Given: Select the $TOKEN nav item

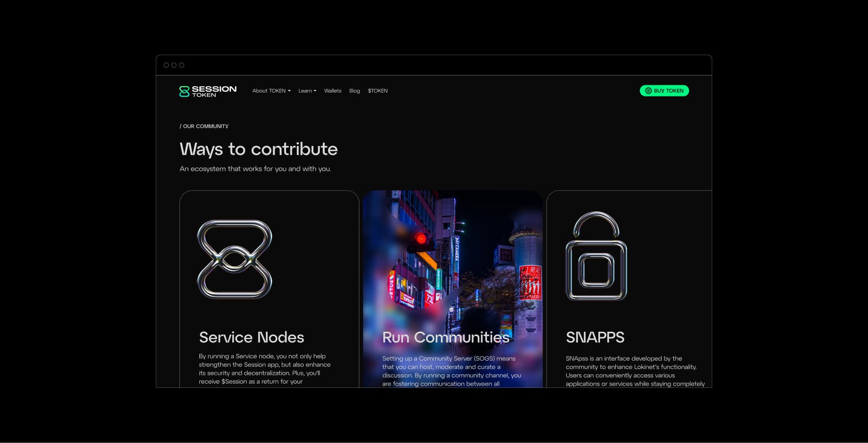Looking at the screenshot, I should click(x=377, y=91).
